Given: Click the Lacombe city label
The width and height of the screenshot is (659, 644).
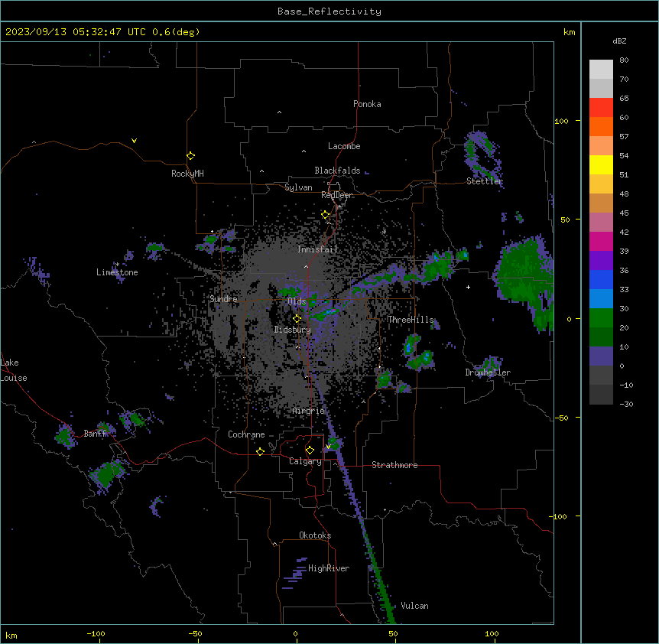Looking at the screenshot, I should click(x=344, y=146).
